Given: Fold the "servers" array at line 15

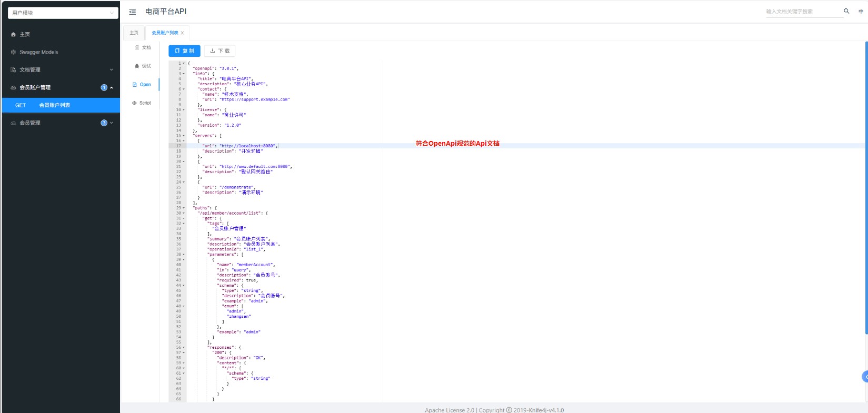Looking at the screenshot, I should point(184,136).
